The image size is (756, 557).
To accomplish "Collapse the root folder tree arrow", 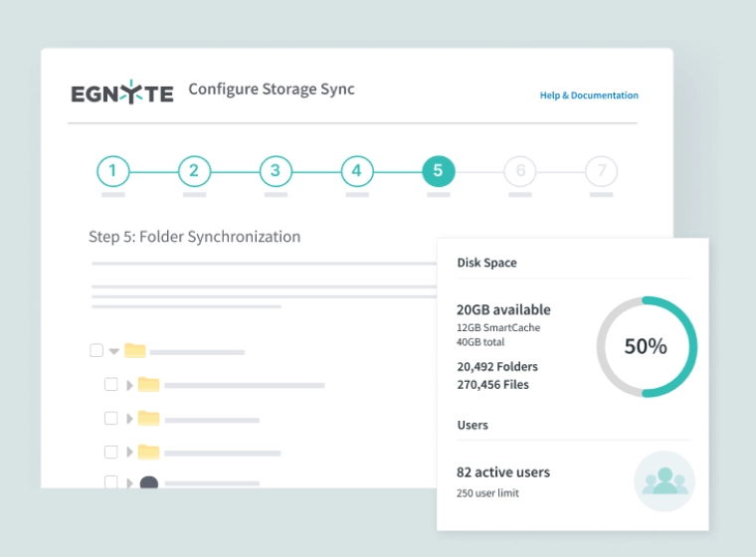I will (114, 351).
